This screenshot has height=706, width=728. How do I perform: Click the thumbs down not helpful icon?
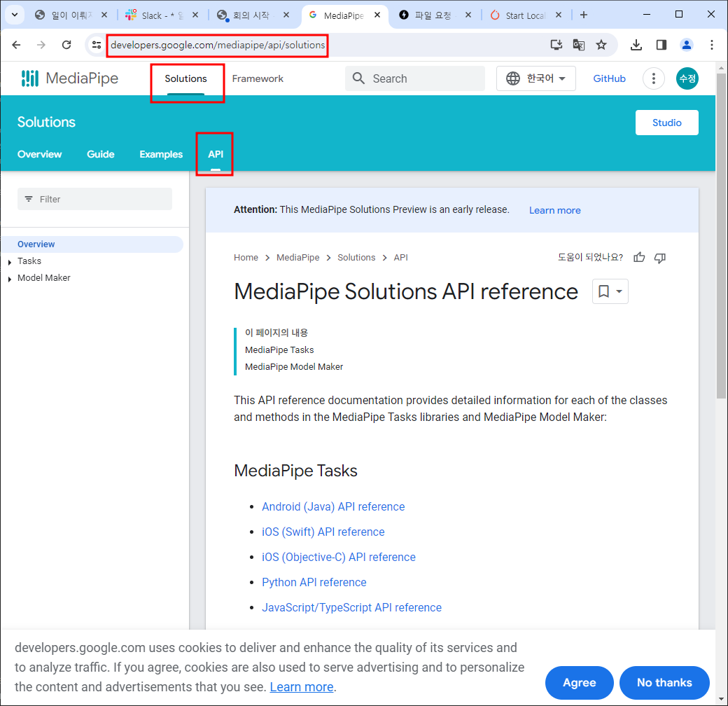[x=659, y=257]
